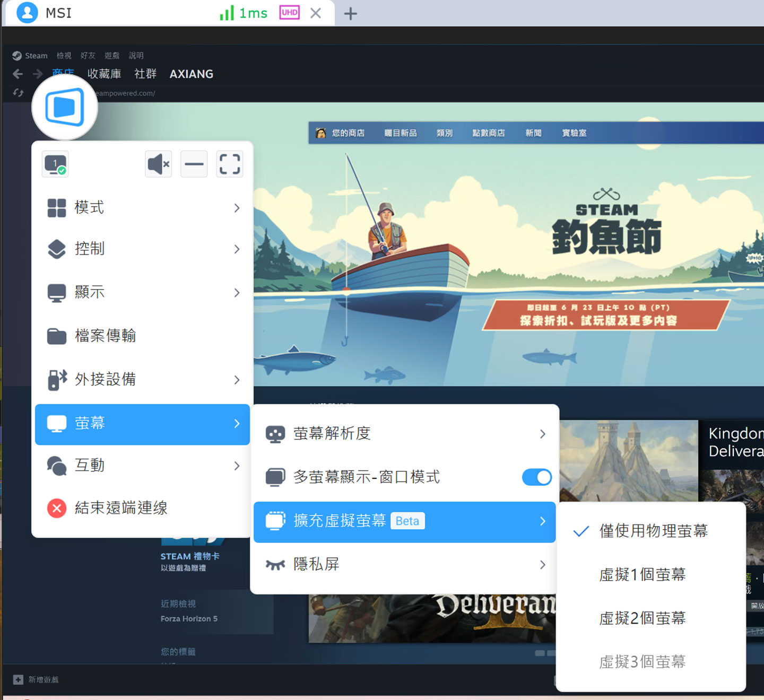Expand the 螢幕 submenu arrow

tap(237, 424)
